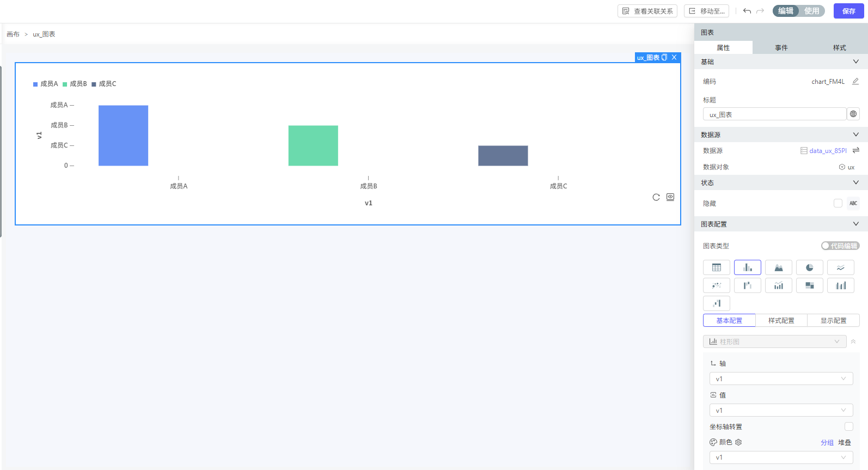The height and width of the screenshot is (470, 868).
Task: Click the swap icon next to data_ux_85PI
Action: pos(856,150)
